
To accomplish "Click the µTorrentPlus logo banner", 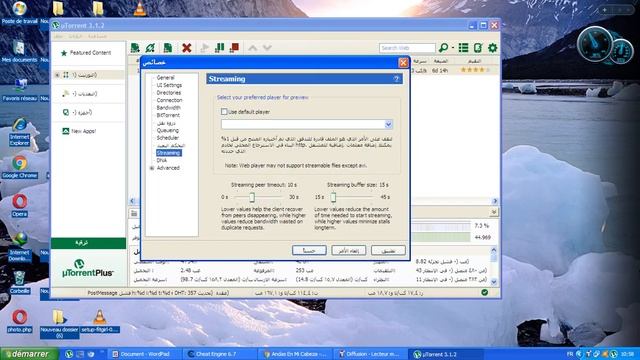I will 88,269.
